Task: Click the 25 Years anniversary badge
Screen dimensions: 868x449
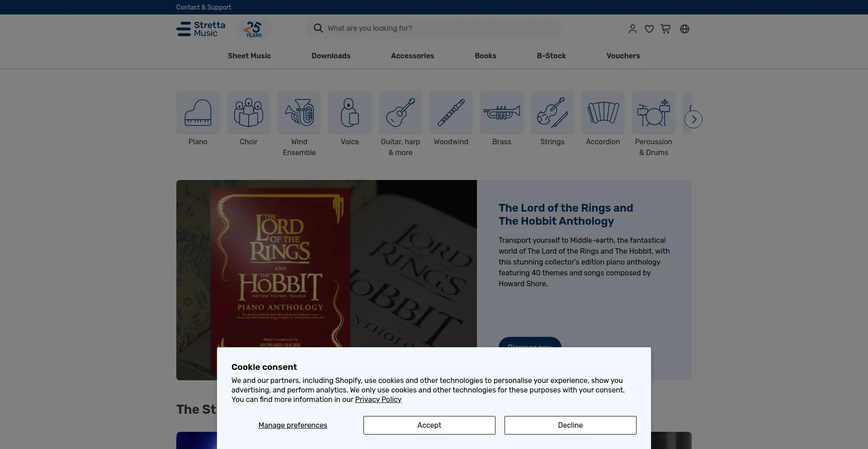Action: pyautogui.click(x=254, y=29)
